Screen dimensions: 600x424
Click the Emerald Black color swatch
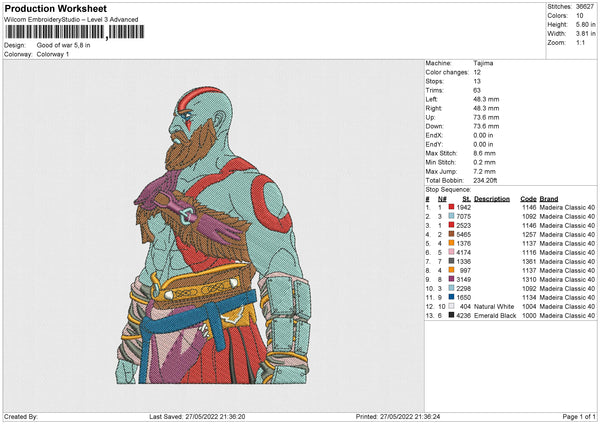coord(452,315)
